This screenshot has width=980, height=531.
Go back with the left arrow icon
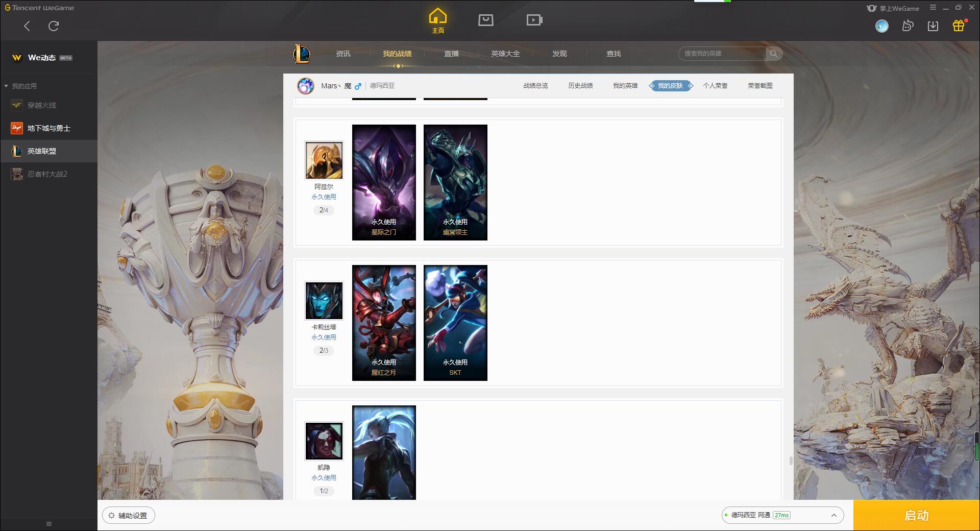pyautogui.click(x=27, y=26)
